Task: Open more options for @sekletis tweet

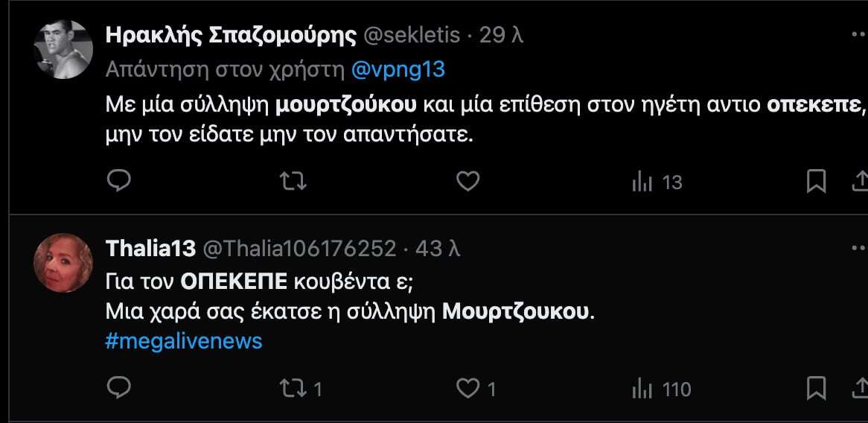Action: pyautogui.click(x=858, y=35)
